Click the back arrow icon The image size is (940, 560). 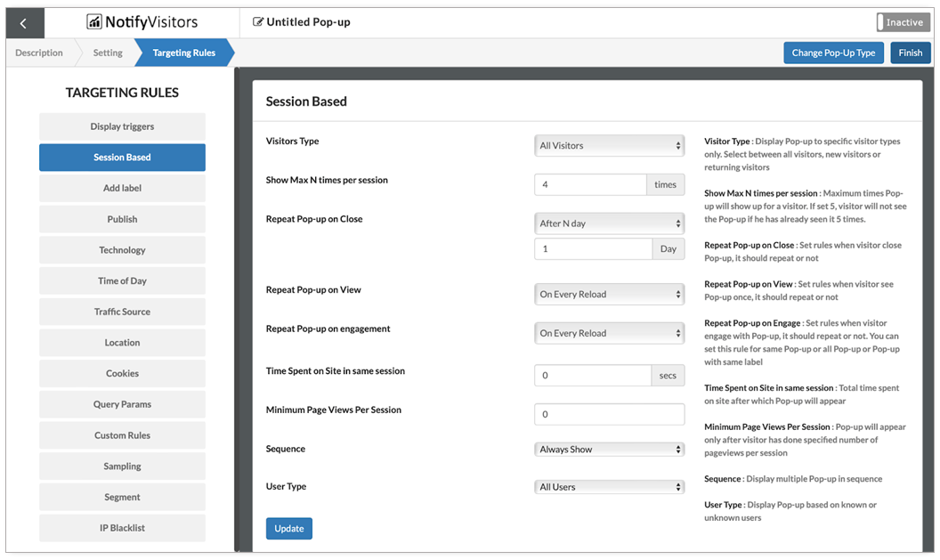(x=24, y=23)
